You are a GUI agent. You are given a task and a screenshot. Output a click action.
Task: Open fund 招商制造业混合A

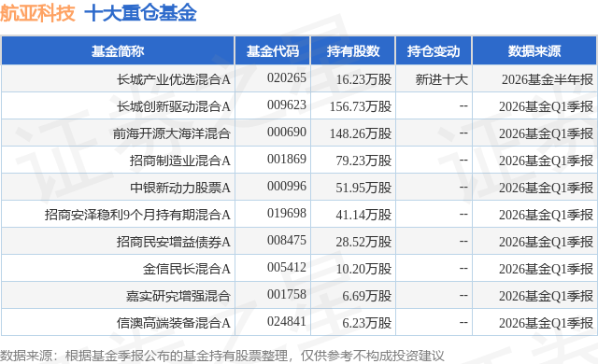click(180, 161)
